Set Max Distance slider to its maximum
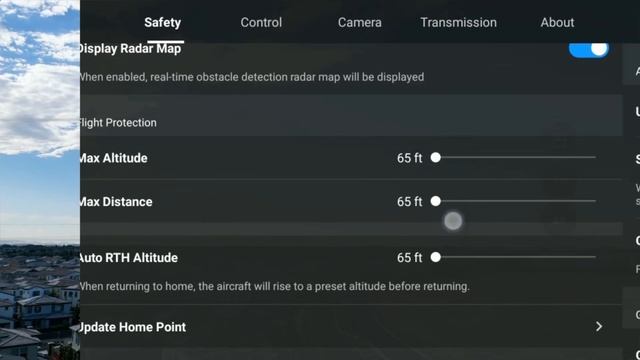The width and height of the screenshot is (640, 360). (595, 201)
